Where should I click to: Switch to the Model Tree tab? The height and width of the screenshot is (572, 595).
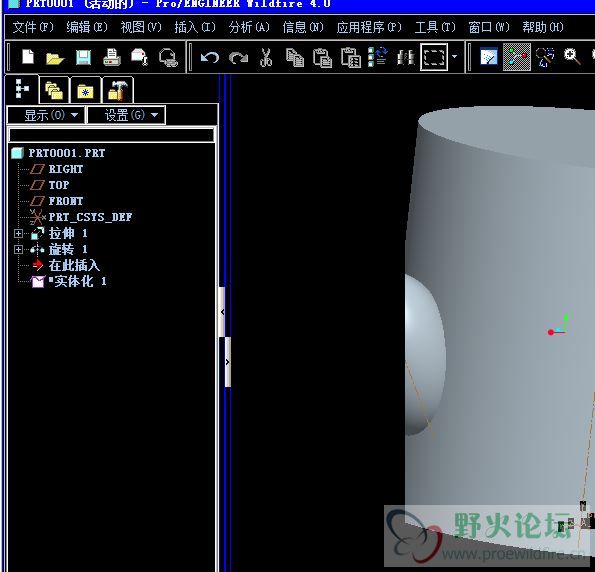pos(22,89)
